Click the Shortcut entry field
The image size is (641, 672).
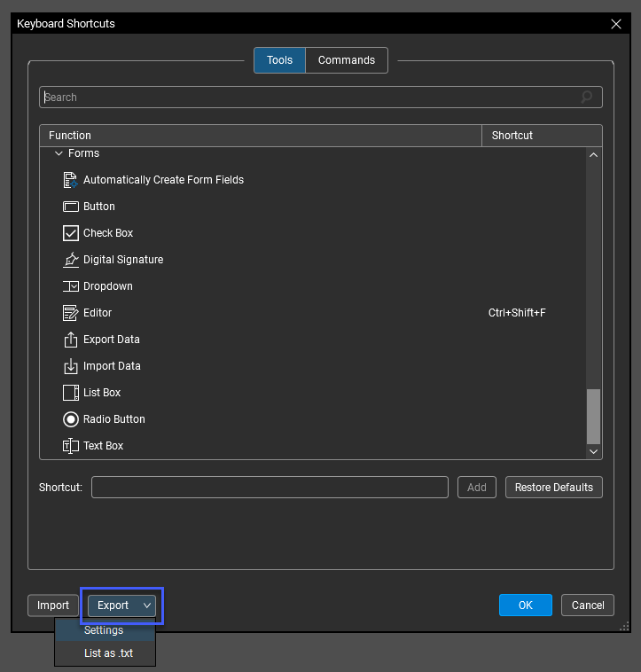[x=270, y=488]
